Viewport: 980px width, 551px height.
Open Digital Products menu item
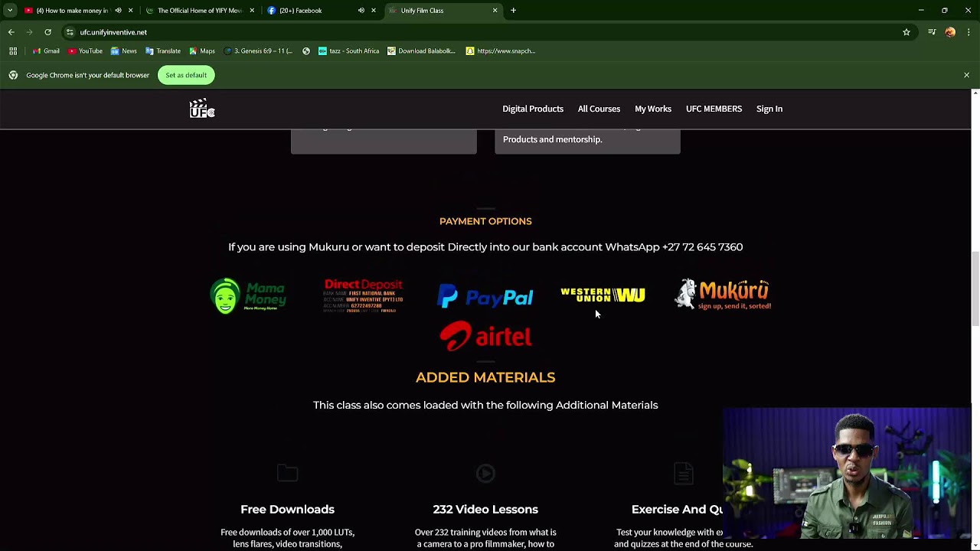pos(533,109)
